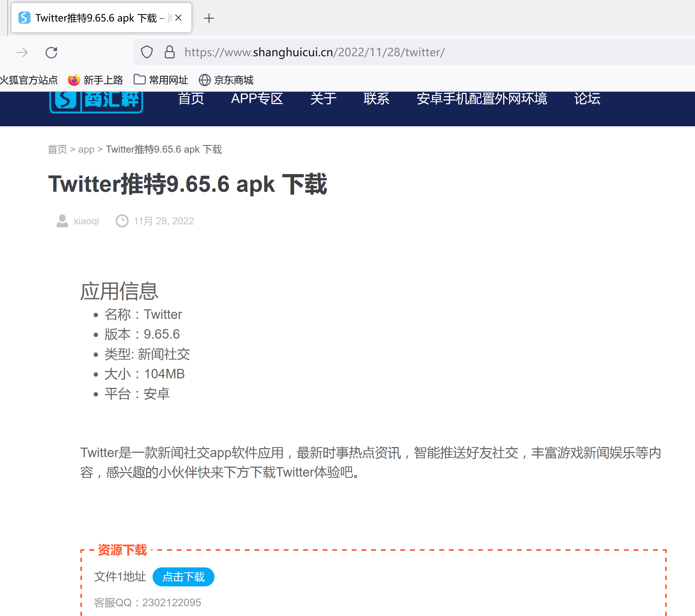This screenshot has height=616, width=695.
Task: Go to 首页 in the navigation bar
Action: click(191, 99)
